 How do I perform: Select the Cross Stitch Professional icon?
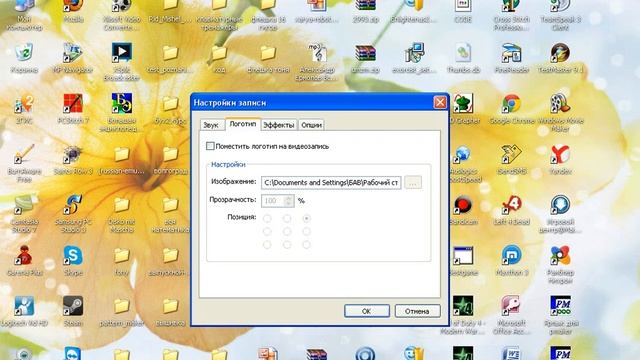coord(511,14)
